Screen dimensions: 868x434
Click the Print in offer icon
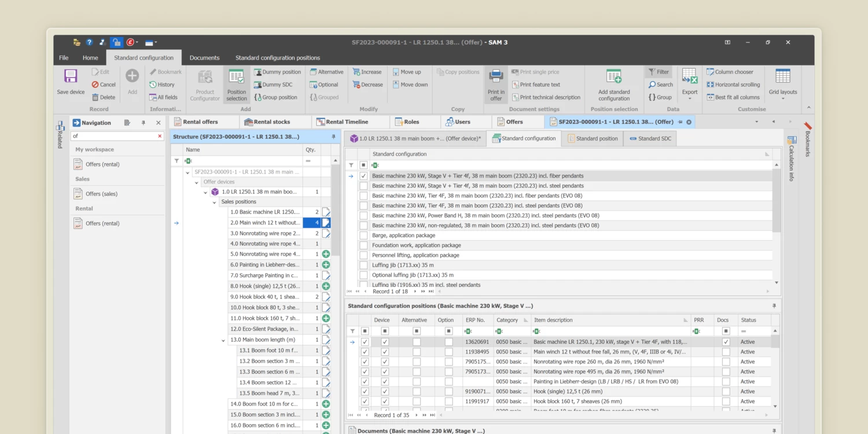pos(496,77)
